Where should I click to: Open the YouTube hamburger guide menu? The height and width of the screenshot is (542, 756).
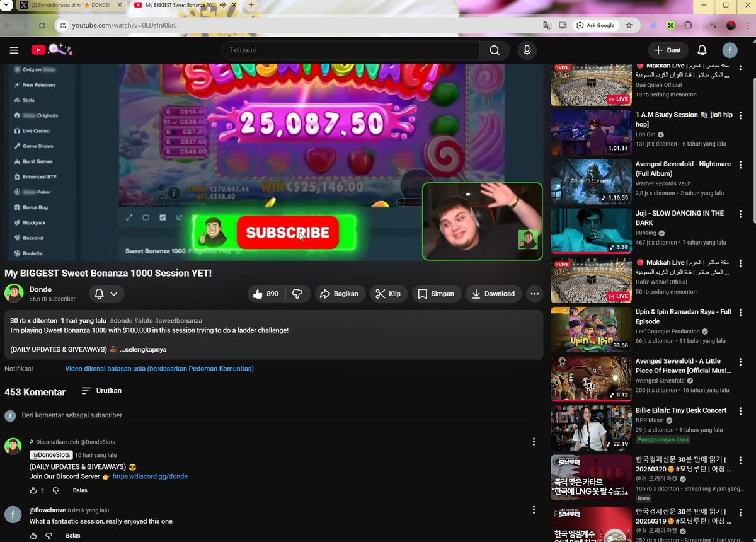click(x=14, y=50)
